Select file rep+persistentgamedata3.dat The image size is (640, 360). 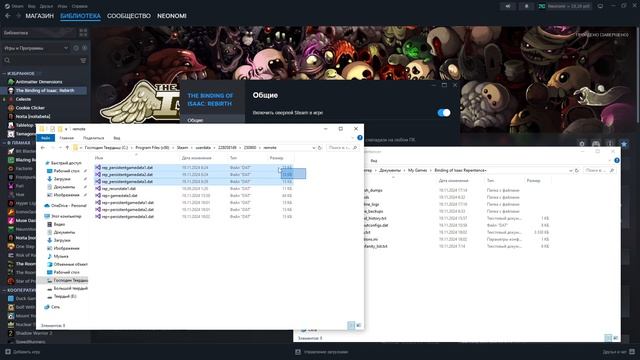[128, 216]
